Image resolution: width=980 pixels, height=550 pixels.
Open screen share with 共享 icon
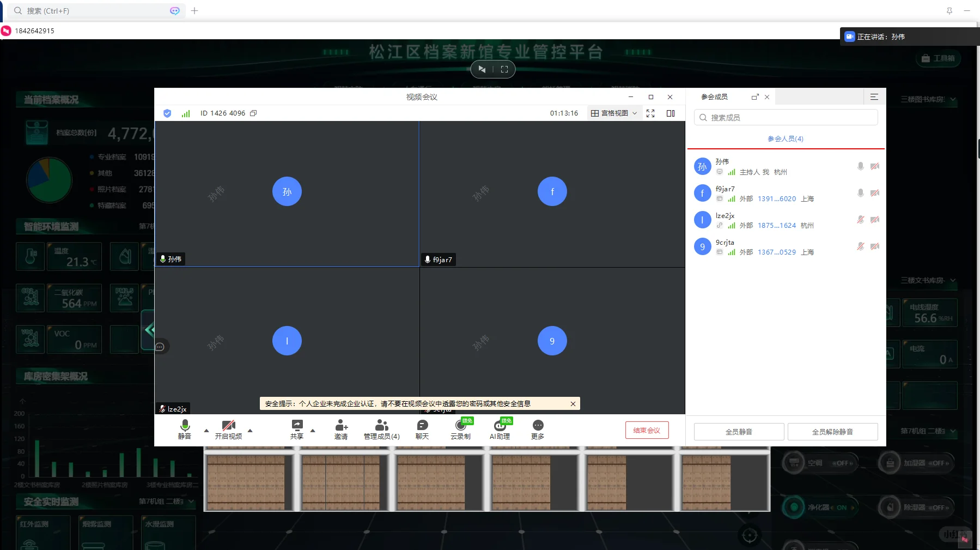[x=297, y=430]
